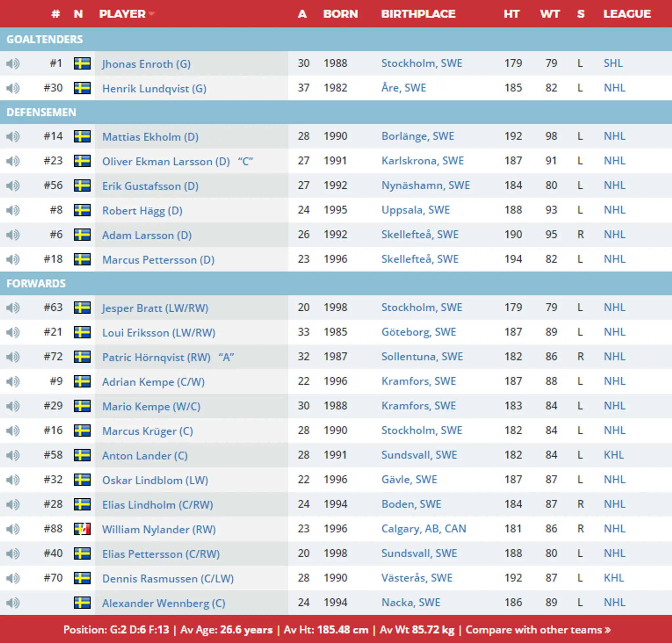Click speaker icon beside Oliver Ekman Larsson
The height and width of the screenshot is (643, 672).
click(13, 161)
